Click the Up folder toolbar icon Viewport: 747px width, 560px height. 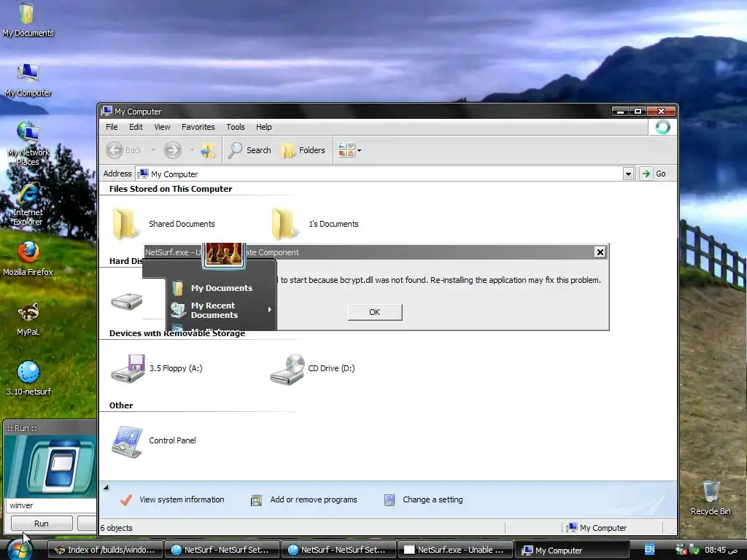[x=207, y=150]
